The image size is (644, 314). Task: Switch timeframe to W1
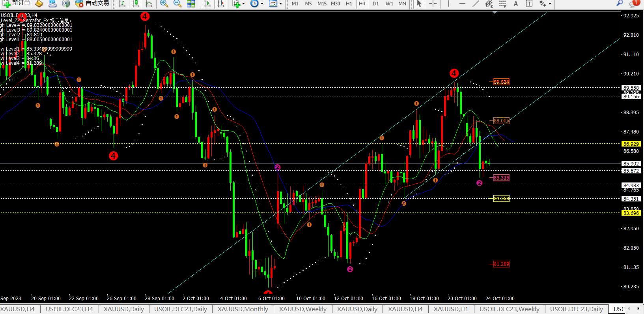tap(389, 4)
